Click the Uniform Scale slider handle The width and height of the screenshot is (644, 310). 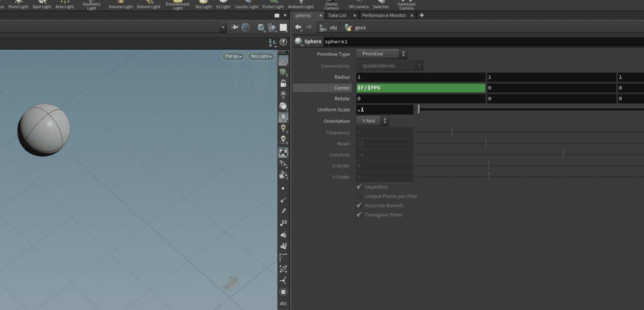(x=419, y=110)
